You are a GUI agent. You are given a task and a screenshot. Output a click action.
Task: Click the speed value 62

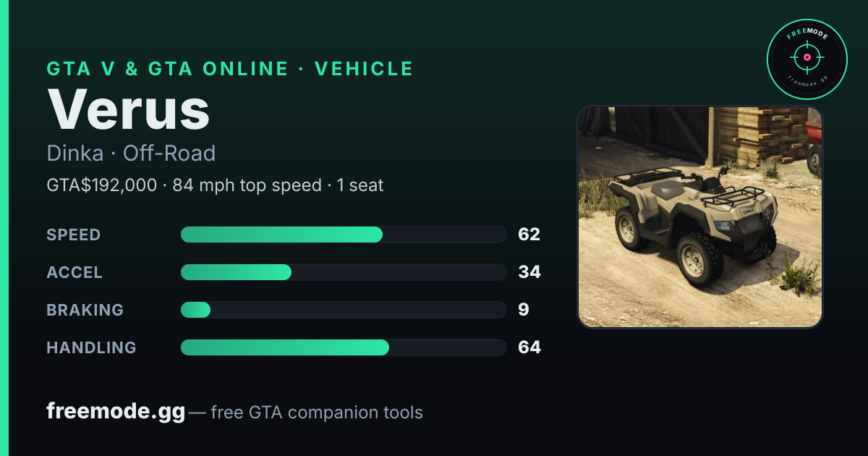pyautogui.click(x=529, y=235)
